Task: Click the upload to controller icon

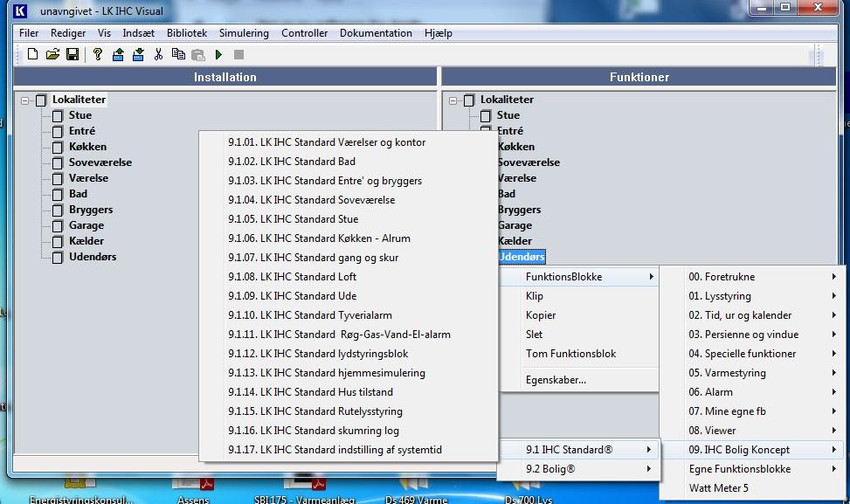Action: pos(119,54)
